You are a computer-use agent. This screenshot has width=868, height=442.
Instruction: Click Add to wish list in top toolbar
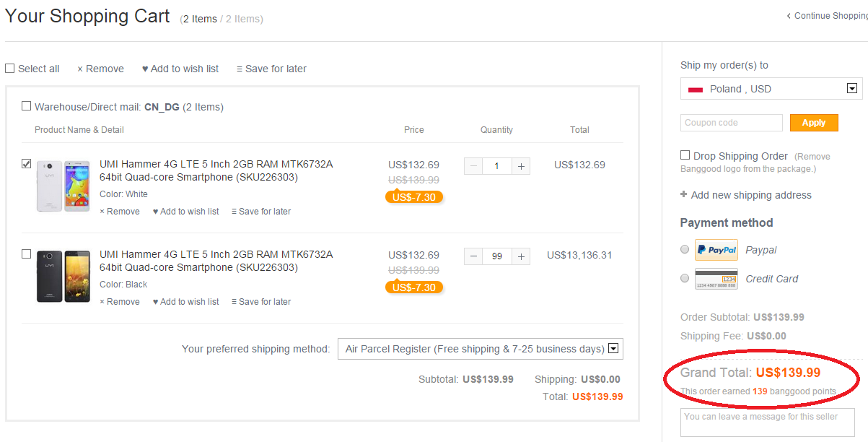[x=180, y=69]
